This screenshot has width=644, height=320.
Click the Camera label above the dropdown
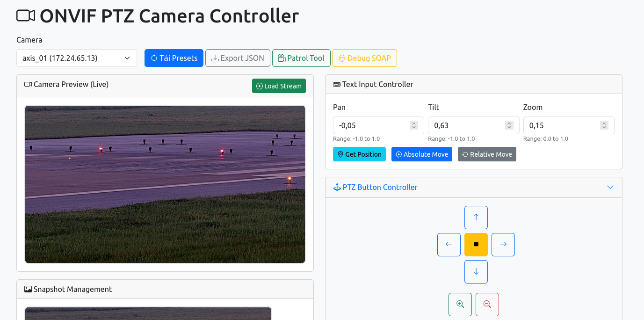click(29, 40)
